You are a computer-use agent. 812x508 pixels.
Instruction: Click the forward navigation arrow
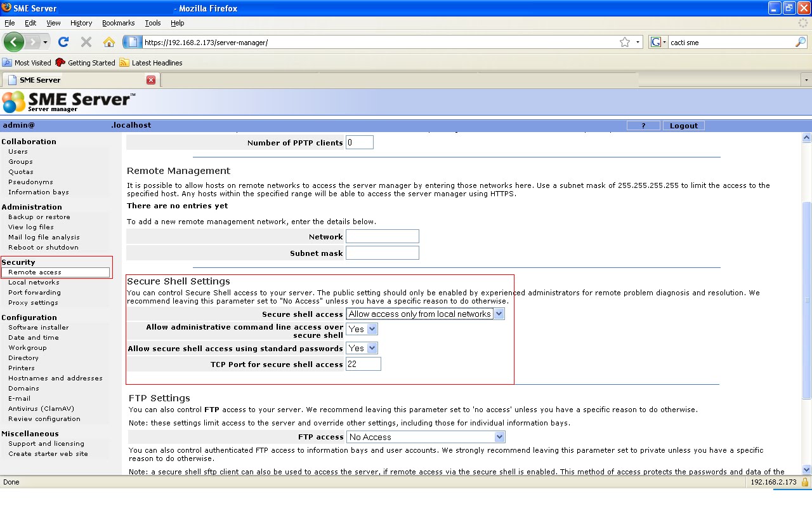33,42
